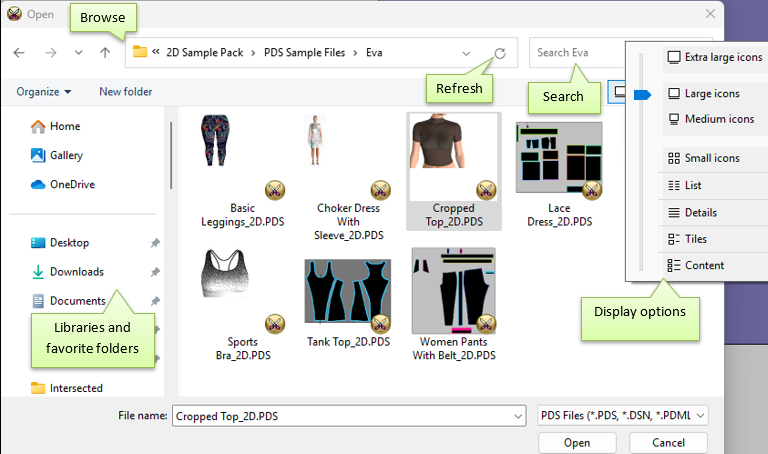
Task: Expand the file type filter dropdown
Action: 621,415
